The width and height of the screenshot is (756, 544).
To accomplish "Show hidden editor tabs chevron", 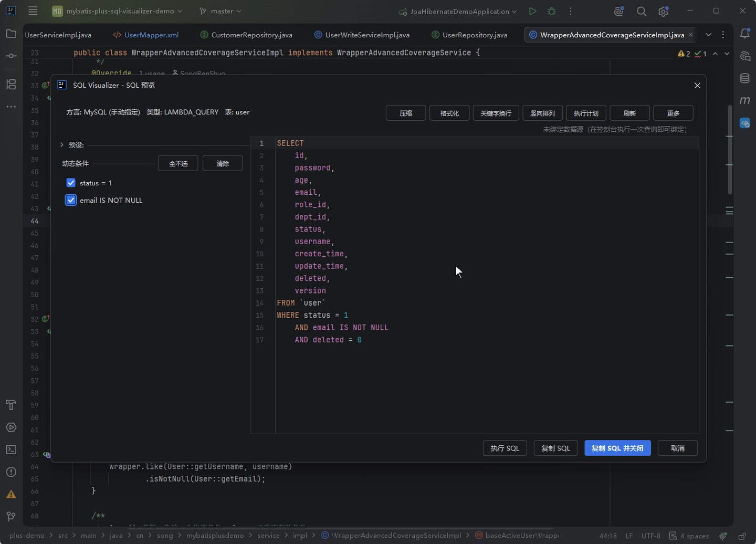I will [x=708, y=35].
